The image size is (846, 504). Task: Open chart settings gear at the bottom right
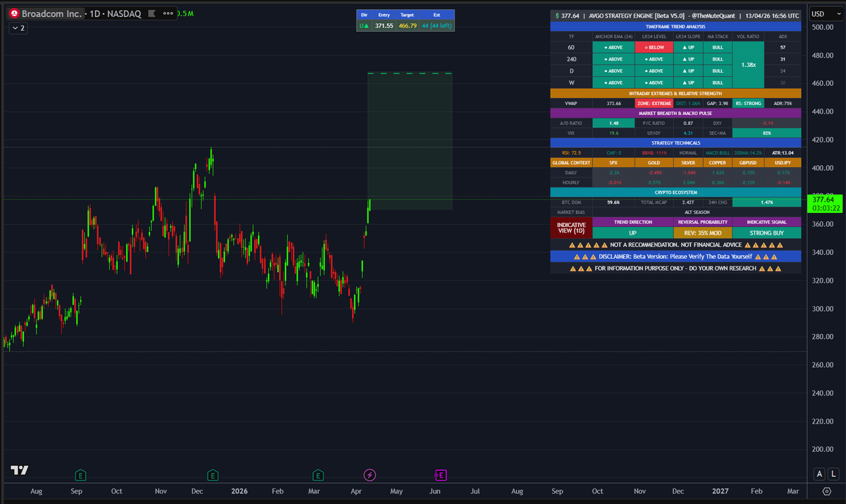[827, 491]
